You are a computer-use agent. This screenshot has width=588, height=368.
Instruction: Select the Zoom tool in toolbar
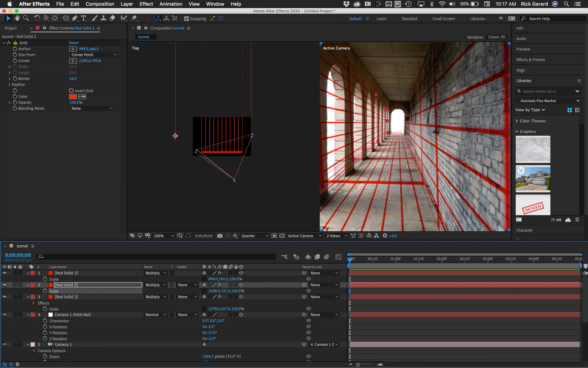pyautogui.click(x=26, y=18)
